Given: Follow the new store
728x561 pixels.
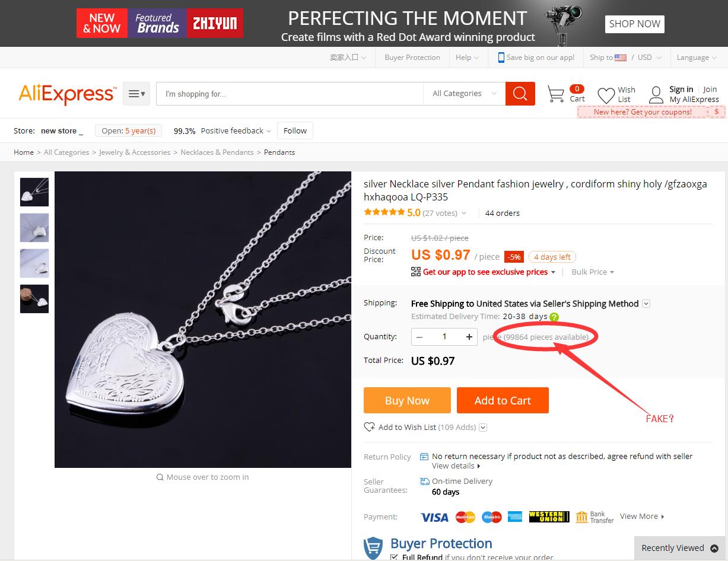Looking at the screenshot, I should pyautogui.click(x=295, y=131).
